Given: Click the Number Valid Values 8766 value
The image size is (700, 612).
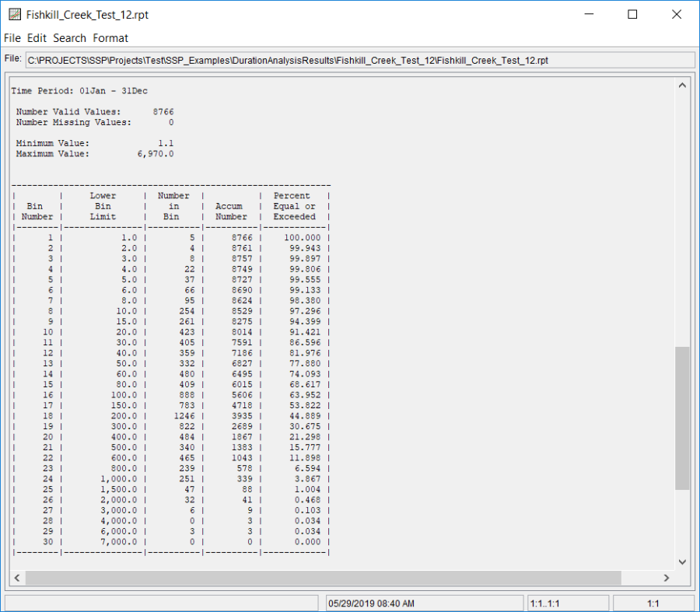Looking at the screenshot, I should tap(163, 112).
